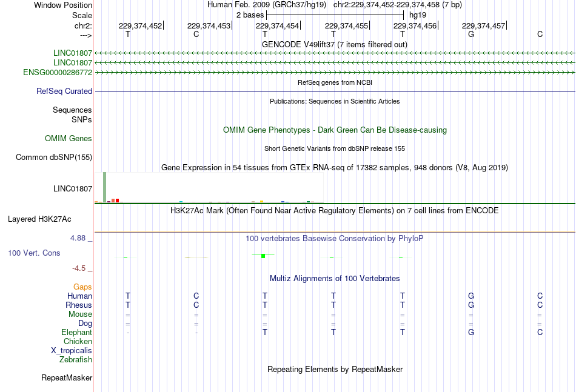Click the Mouse species label
This screenshot has height=392, width=576.
pyautogui.click(x=80, y=314)
